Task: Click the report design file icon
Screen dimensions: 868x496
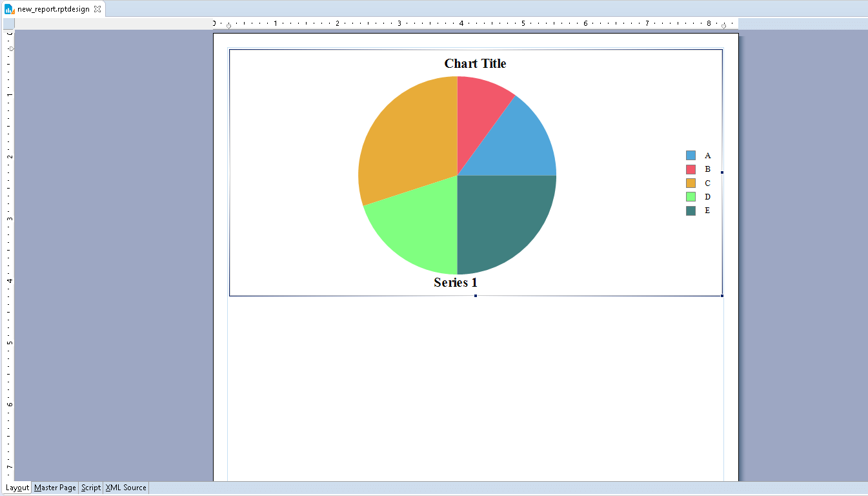Action: (10, 9)
